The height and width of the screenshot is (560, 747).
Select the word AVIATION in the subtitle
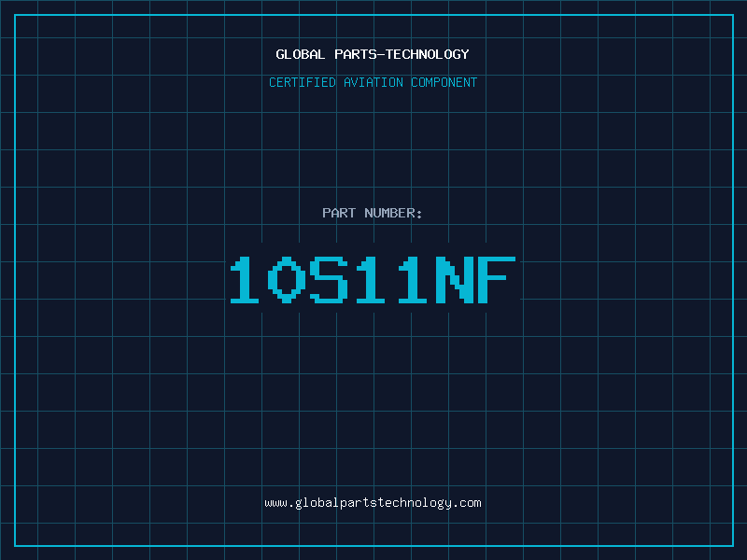tap(372, 82)
